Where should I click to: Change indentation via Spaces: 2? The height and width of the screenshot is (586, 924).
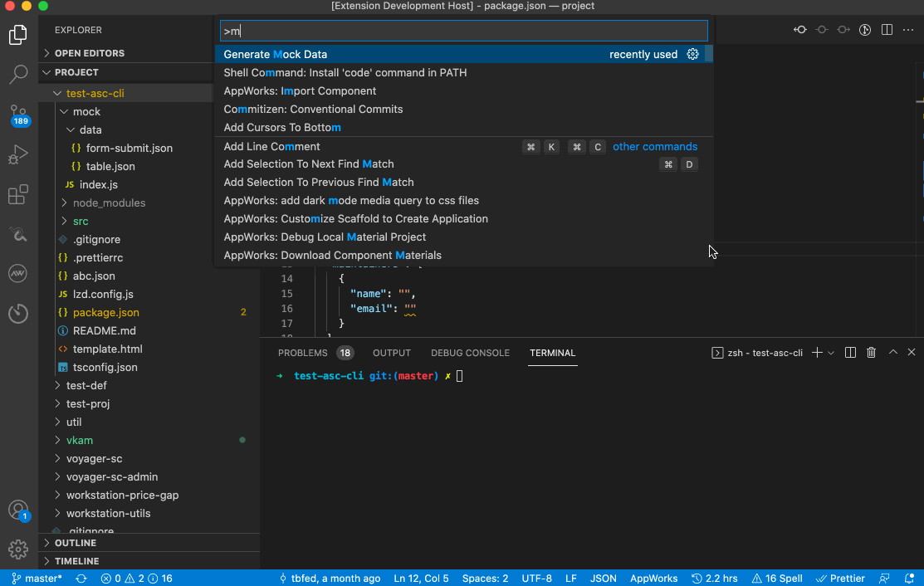click(x=485, y=579)
